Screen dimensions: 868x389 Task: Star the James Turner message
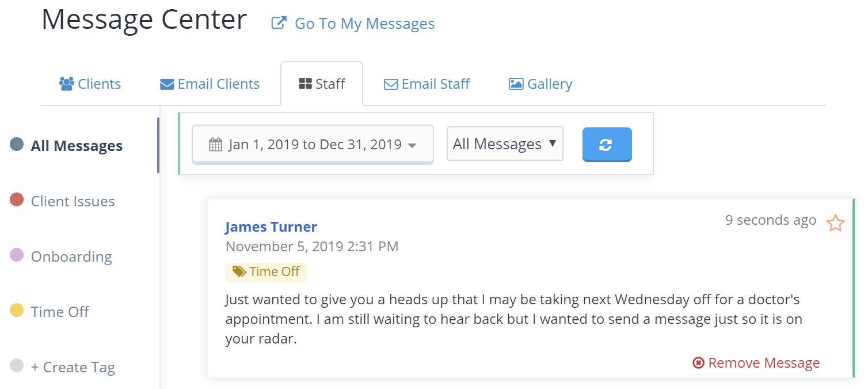click(x=835, y=223)
